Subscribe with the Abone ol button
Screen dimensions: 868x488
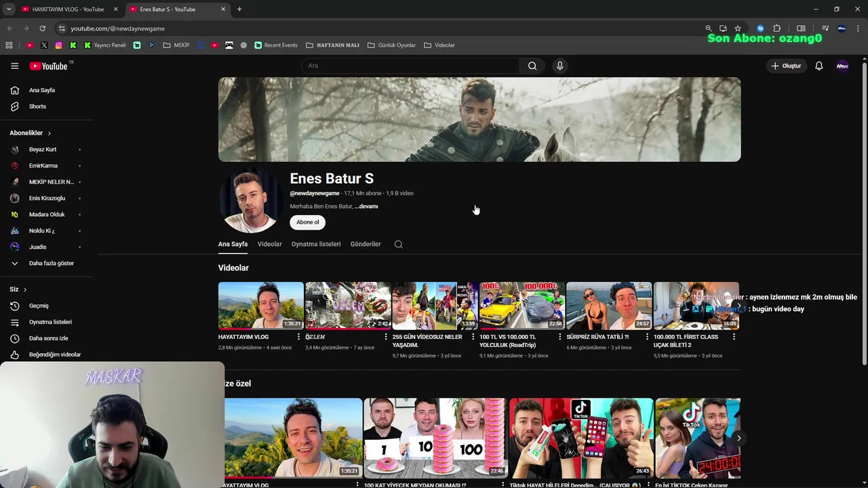pos(307,222)
